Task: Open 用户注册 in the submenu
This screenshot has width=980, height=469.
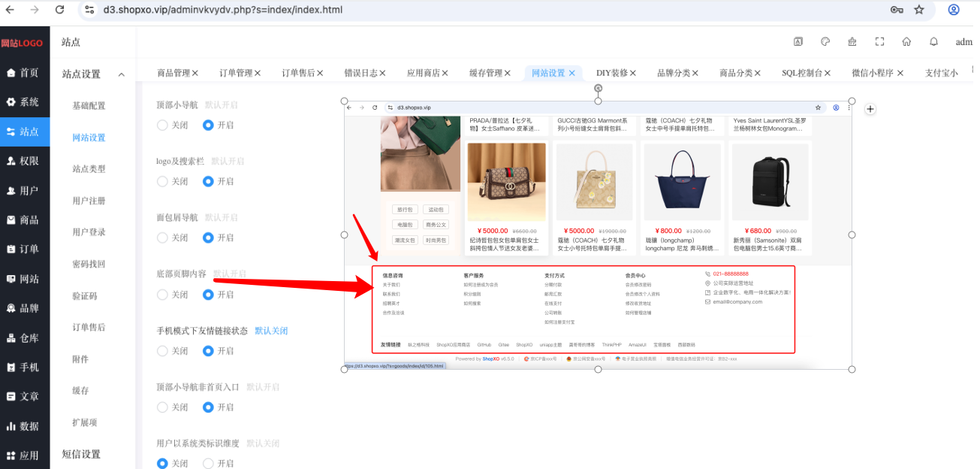Action: pyautogui.click(x=89, y=201)
